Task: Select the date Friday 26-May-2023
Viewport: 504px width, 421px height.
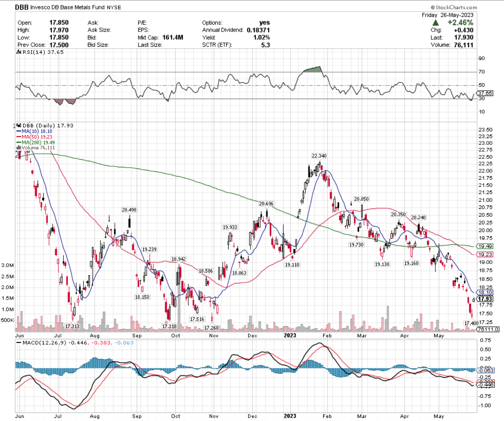Action: (447, 15)
